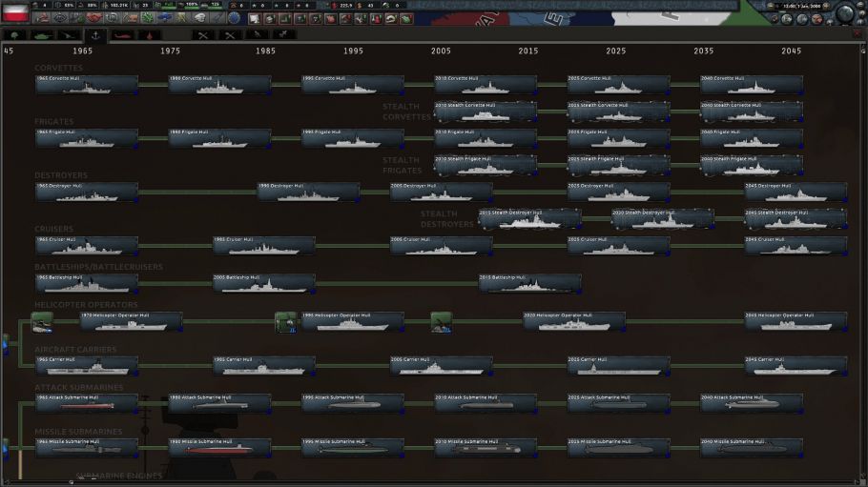Close the research window with red X

click(x=858, y=34)
